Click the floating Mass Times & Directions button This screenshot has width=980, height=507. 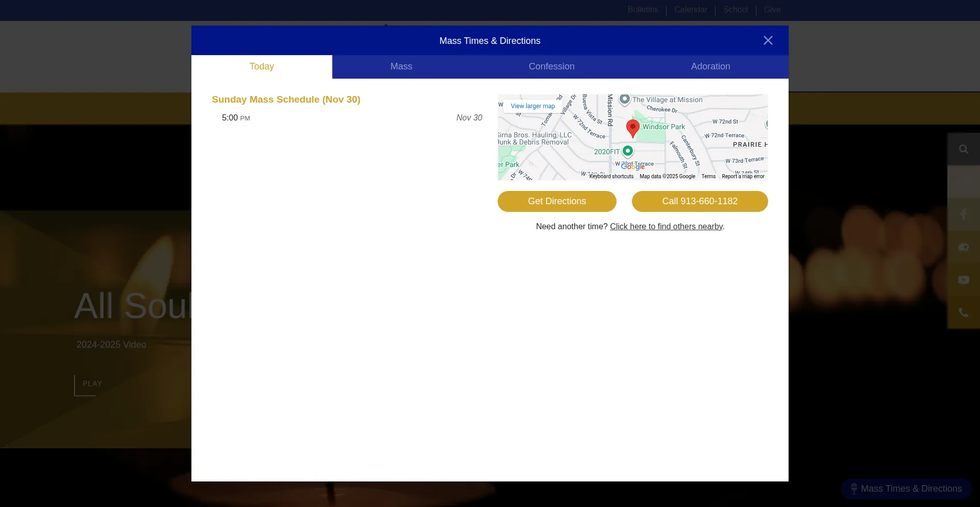point(906,489)
